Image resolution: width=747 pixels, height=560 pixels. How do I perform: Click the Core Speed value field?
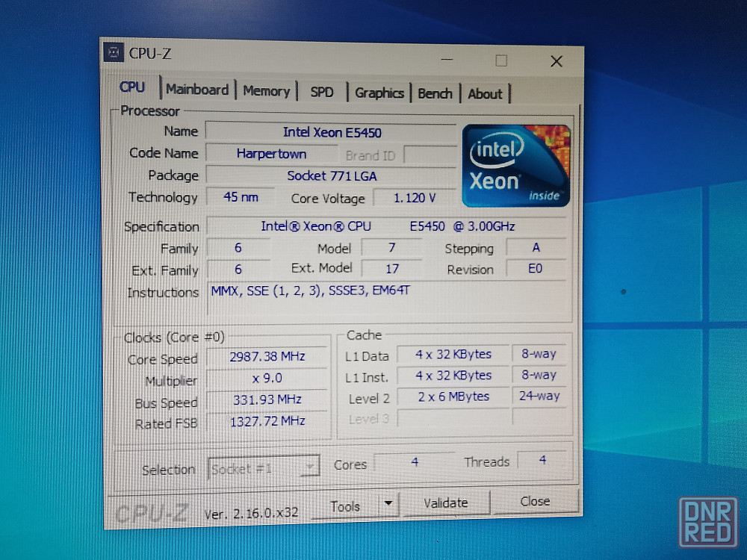[x=267, y=357]
